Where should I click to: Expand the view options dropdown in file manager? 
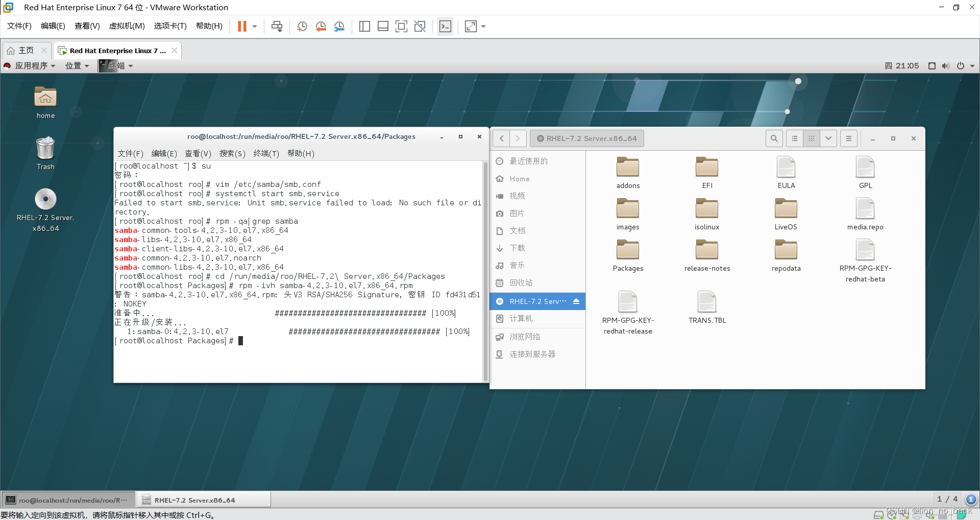click(828, 138)
